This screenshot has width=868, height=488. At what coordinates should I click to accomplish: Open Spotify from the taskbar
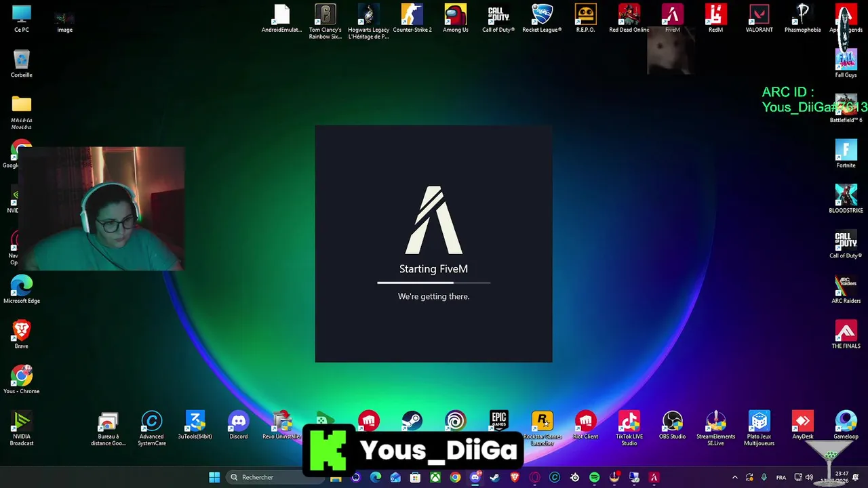pyautogui.click(x=595, y=477)
